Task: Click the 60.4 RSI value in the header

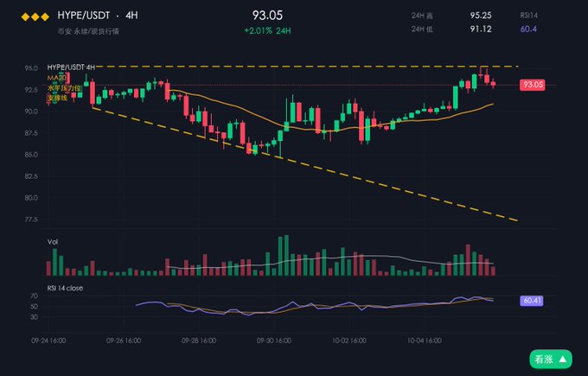Action: tap(528, 29)
